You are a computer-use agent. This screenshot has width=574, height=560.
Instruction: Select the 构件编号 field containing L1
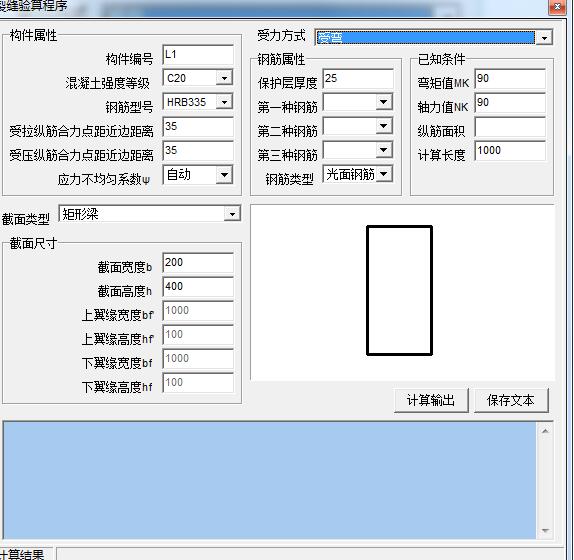point(198,55)
